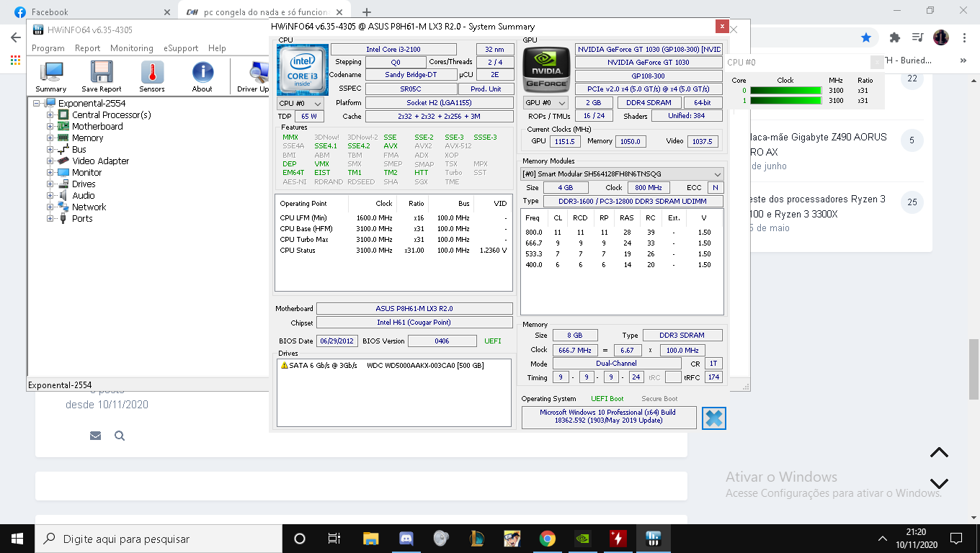The height and width of the screenshot is (553, 980).
Task: Open Chrome media control icon
Action: (917, 37)
